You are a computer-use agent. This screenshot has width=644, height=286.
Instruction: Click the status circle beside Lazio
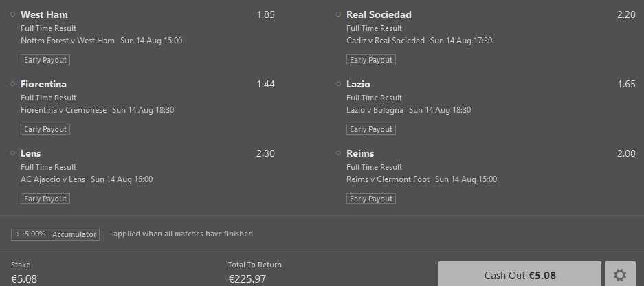[338, 84]
